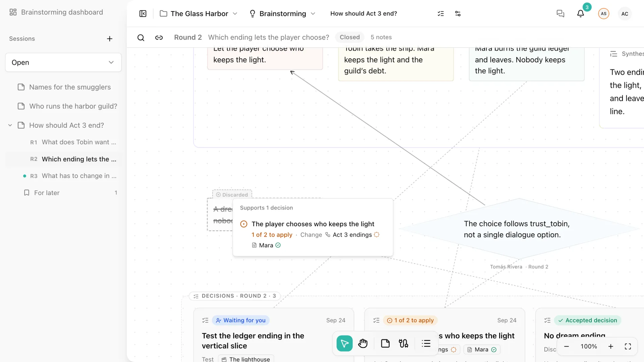Add a new session
This screenshot has height=362, width=644.
click(x=110, y=39)
